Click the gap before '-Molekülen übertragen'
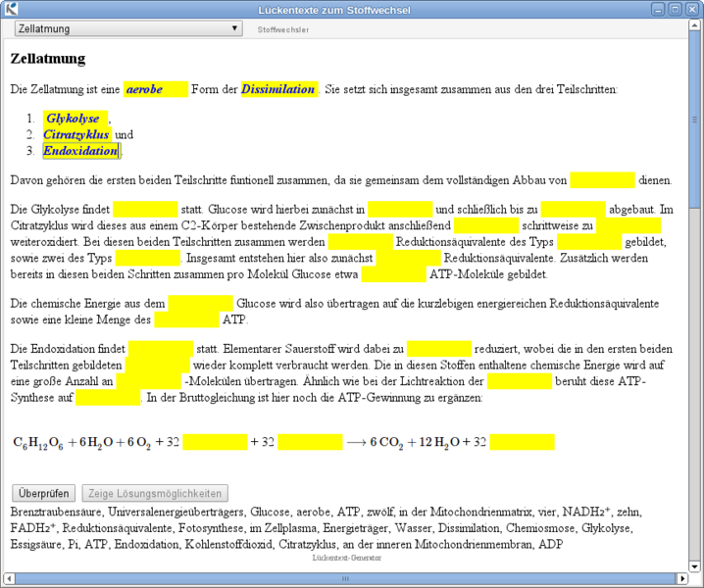This screenshot has width=704, height=588. pyautogui.click(x=149, y=381)
